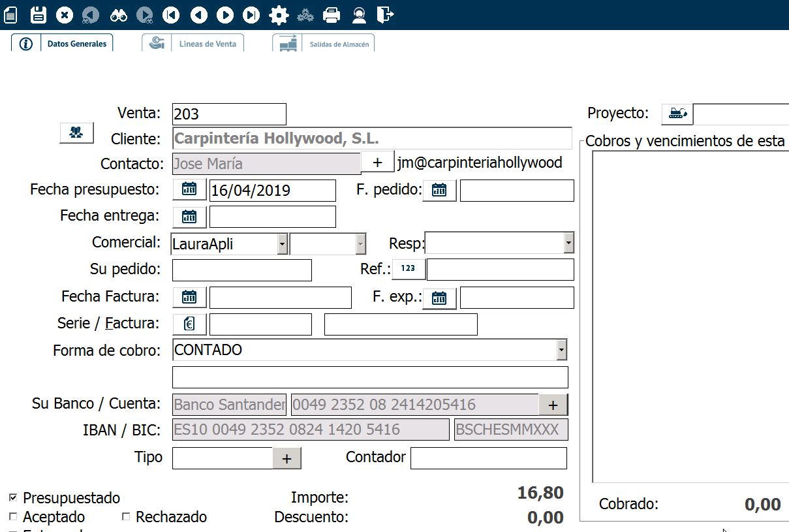This screenshot has height=532, width=789.
Task: Click the exit door icon
Action: point(386,14)
